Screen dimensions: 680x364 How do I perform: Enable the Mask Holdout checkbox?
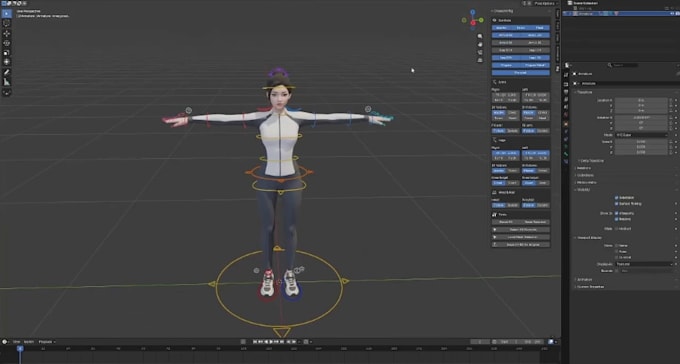click(616, 229)
